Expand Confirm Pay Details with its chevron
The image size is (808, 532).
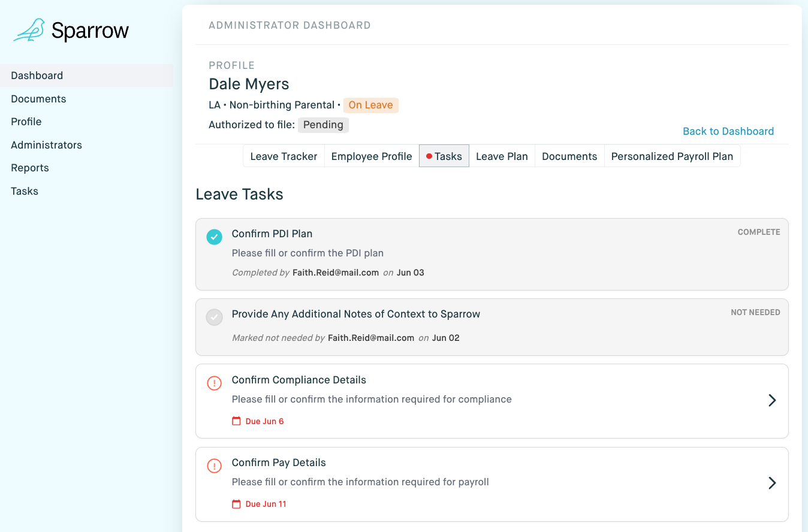tap(772, 483)
